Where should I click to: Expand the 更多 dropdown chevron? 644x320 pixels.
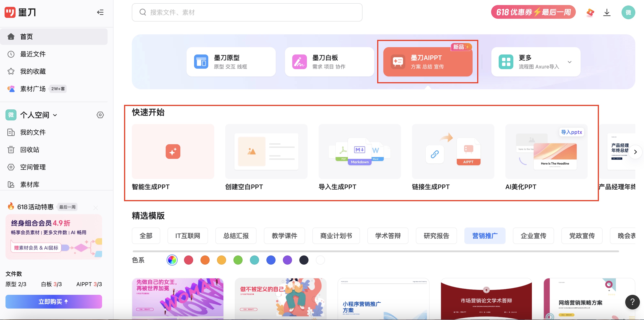tap(569, 62)
